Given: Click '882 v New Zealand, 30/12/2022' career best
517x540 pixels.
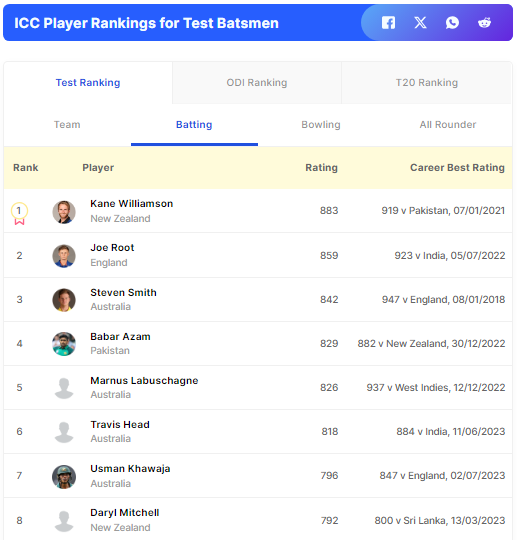Looking at the screenshot, I should coord(431,344).
